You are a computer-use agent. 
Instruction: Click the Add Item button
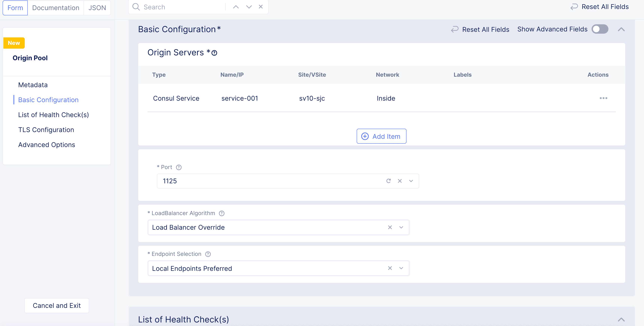(x=381, y=136)
